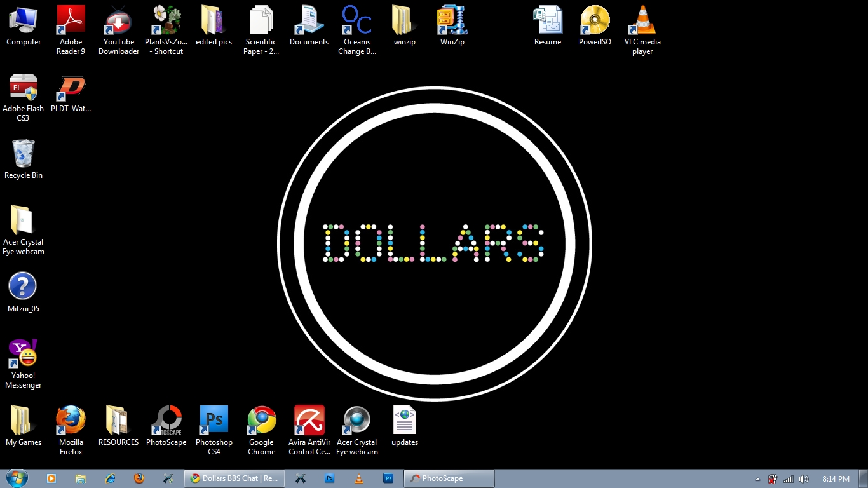Open VLC media player desktop shortcut
This screenshot has width=868, height=488.
click(x=642, y=30)
